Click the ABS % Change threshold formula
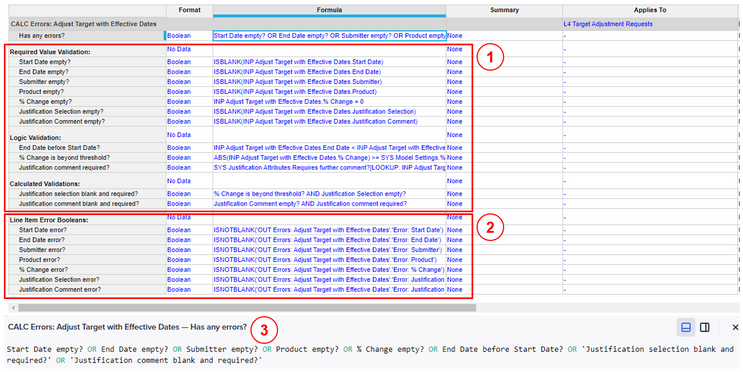This screenshot has height=372, width=743. (x=329, y=158)
